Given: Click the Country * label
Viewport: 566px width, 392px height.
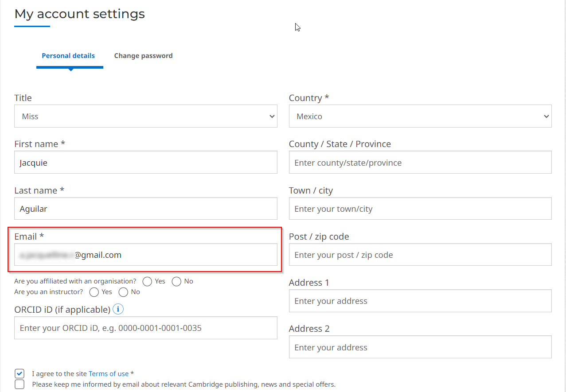Looking at the screenshot, I should (x=309, y=98).
